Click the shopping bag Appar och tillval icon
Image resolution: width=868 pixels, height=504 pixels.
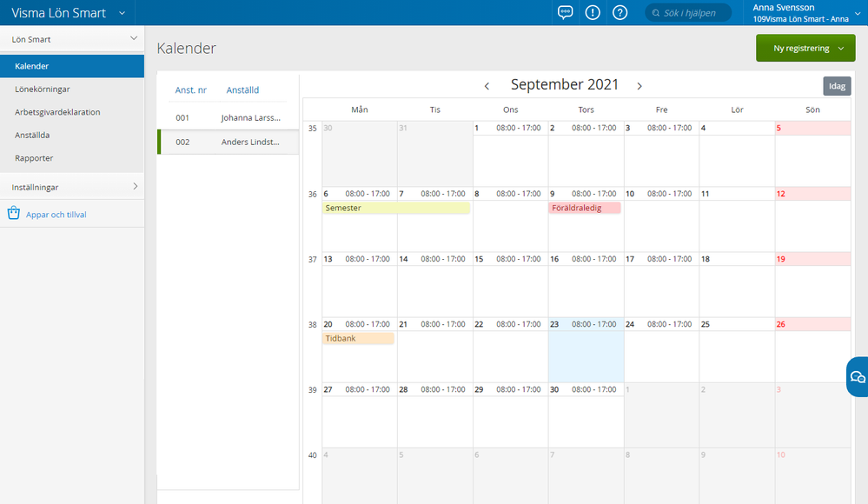point(14,214)
